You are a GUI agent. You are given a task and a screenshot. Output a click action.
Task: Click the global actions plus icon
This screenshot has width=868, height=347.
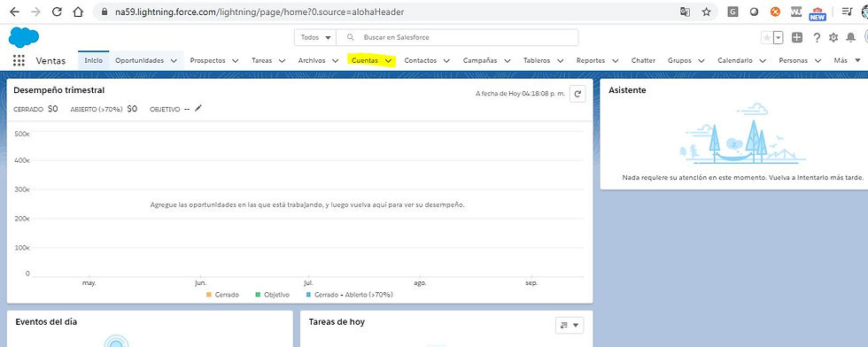pos(797,38)
